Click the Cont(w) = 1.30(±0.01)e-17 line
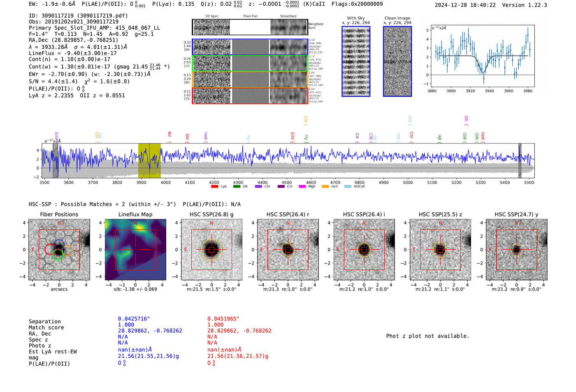Image resolution: width=576 pixels, height=392 pixels. [x=99, y=66]
